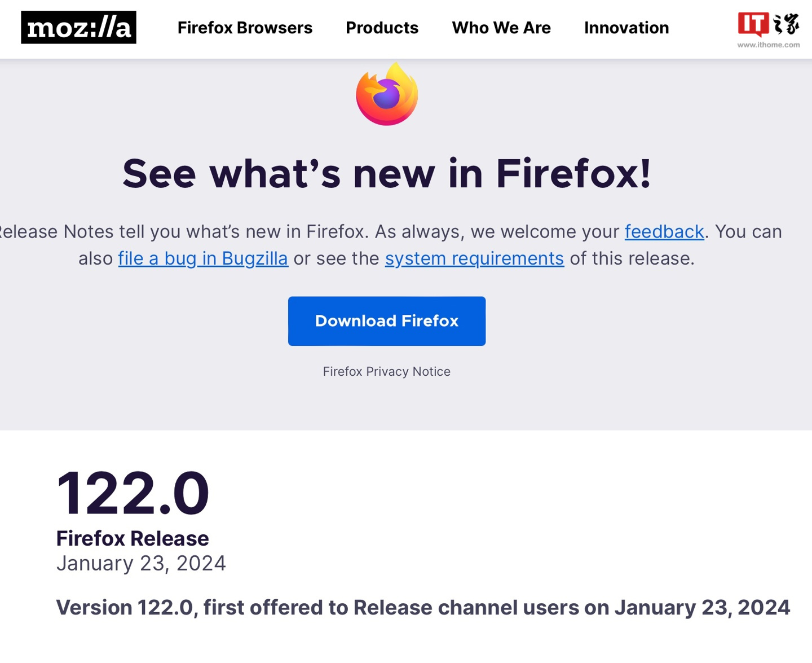Viewport: 812px width, 663px height.
Task: Click the Firefox flame logo
Action: coord(387,94)
